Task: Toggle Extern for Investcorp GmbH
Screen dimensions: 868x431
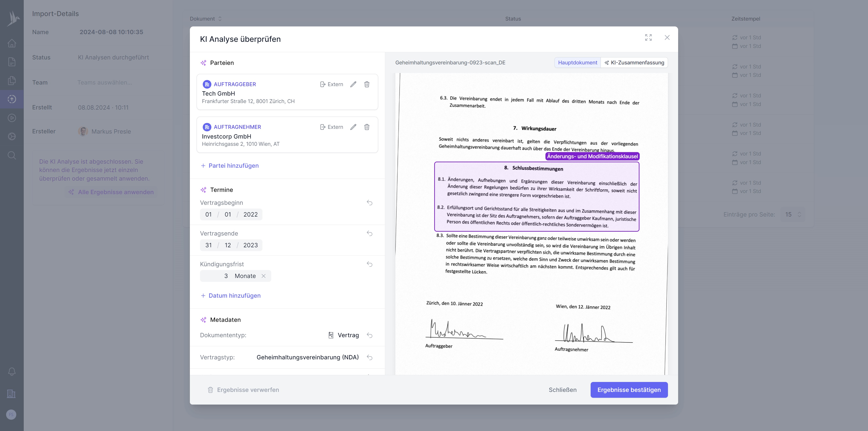Action: point(332,127)
